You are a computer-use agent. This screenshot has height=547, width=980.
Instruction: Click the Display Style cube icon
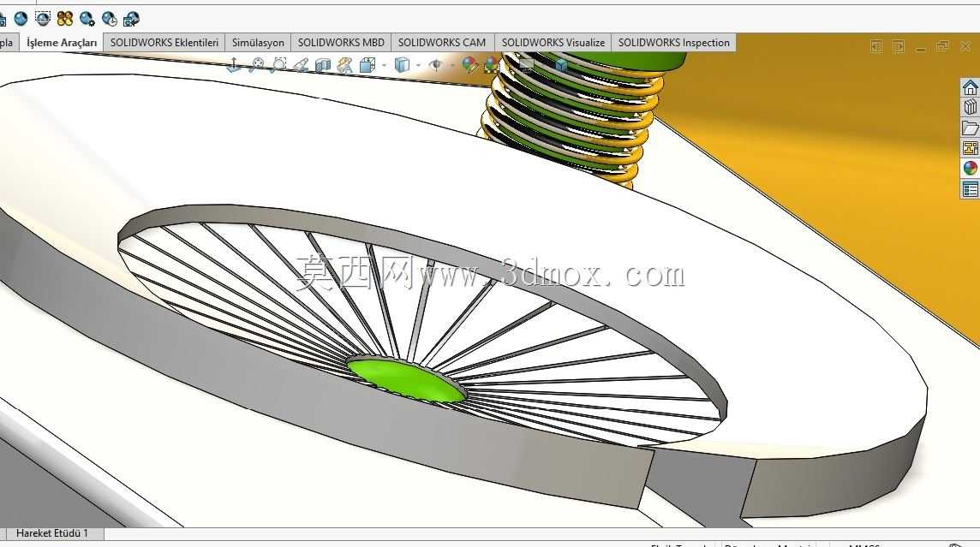coord(402,65)
